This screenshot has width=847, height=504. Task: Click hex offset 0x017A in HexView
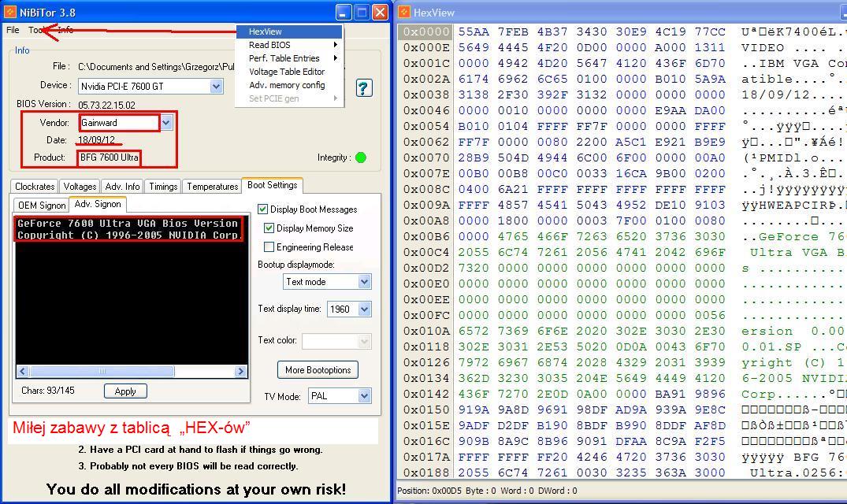click(x=425, y=457)
